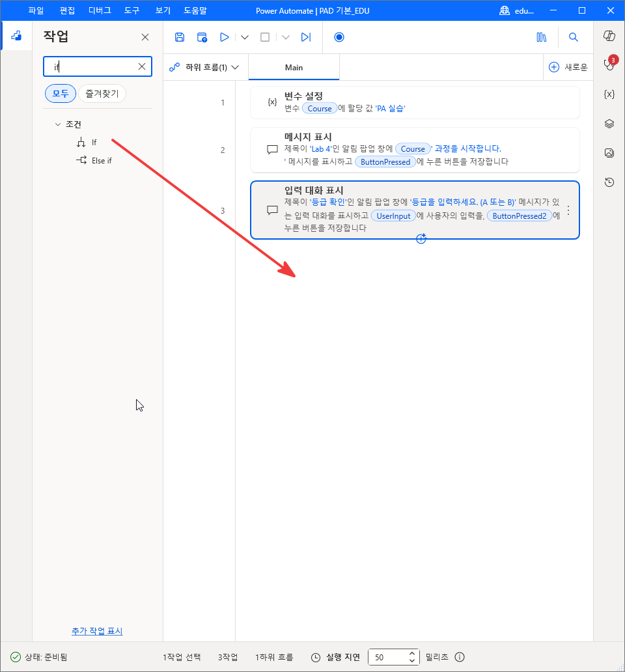
Task: Click the ButtonPressed variable chip
Action: tap(385, 162)
